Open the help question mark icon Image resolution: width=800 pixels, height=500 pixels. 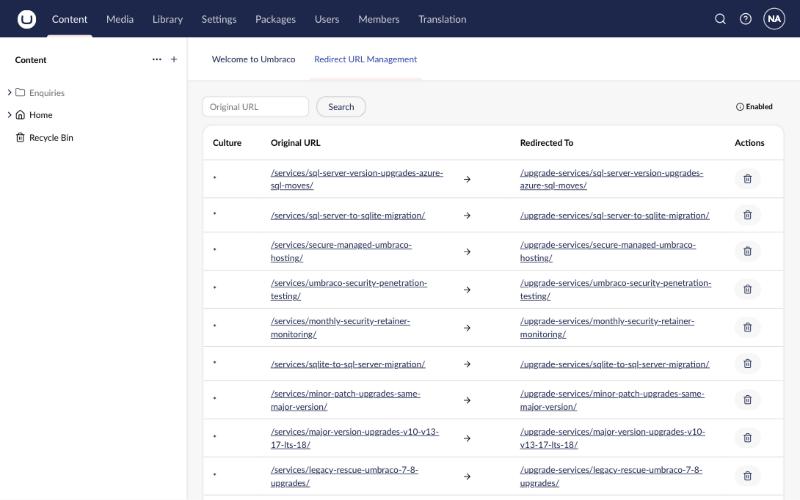(x=745, y=19)
